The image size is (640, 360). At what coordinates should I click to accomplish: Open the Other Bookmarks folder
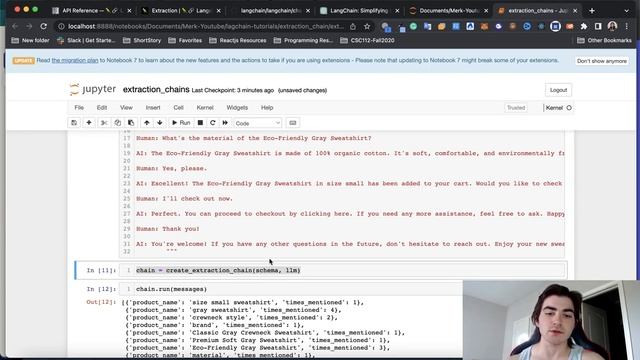coord(604,40)
